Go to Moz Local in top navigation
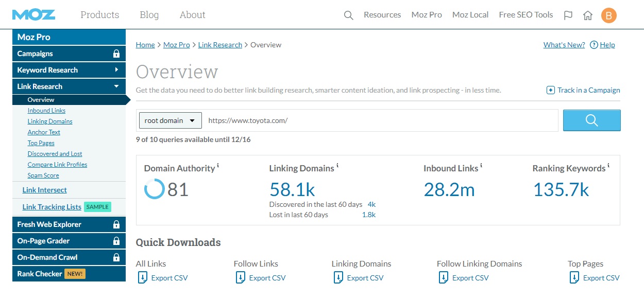644x300 pixels. [470, 15]
